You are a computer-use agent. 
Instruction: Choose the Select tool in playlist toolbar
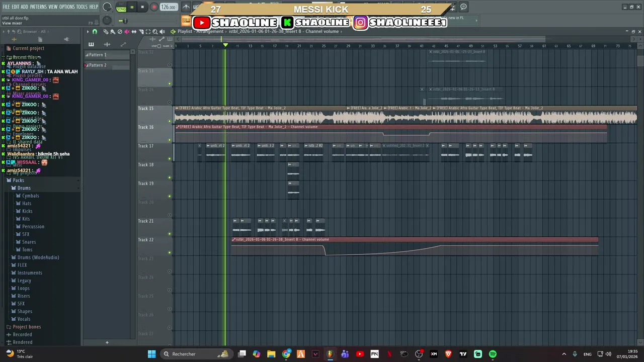(x=148, y=31)
